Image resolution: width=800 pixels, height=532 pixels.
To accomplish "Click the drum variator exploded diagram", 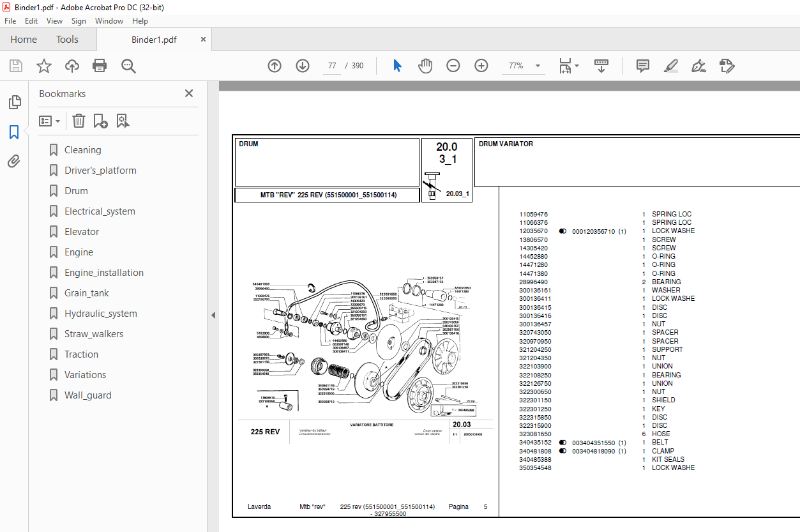I will (x=365, y=346).
